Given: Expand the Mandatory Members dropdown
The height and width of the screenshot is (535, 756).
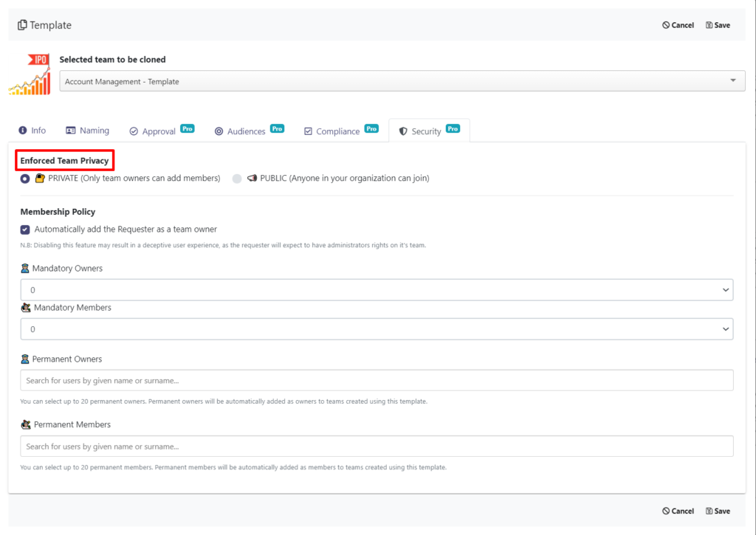Looking at the screenshot, I should pyautogui.click(x=377, y=329).
